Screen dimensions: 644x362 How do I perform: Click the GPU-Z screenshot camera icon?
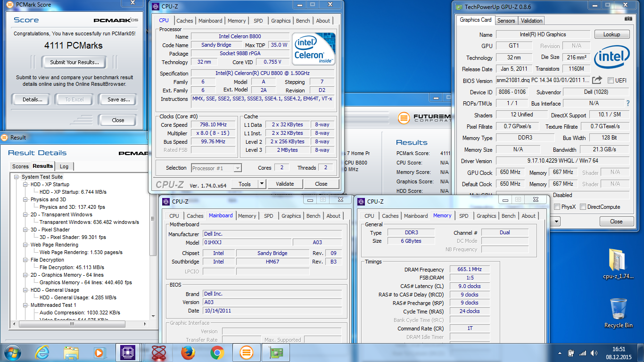click(x=628, y=19)
